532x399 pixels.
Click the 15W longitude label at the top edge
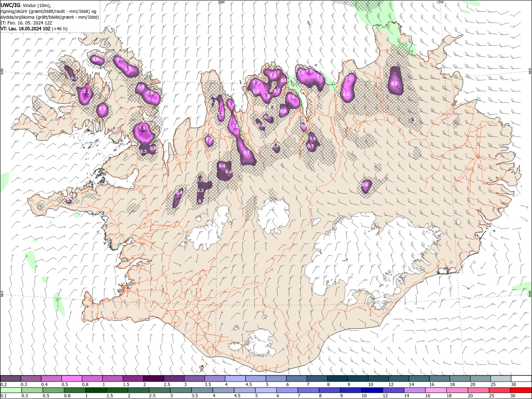point(440,2)
